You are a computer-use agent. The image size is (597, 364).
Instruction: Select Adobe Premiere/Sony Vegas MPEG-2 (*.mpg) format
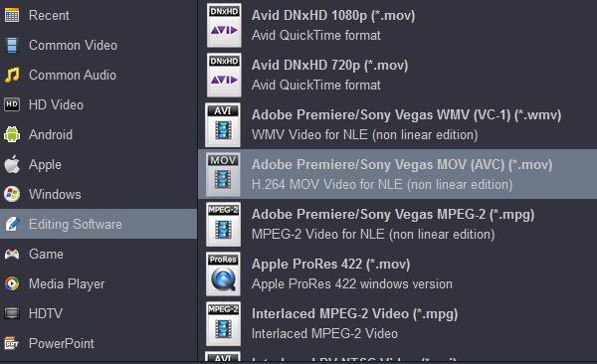[x=397, y=224]
